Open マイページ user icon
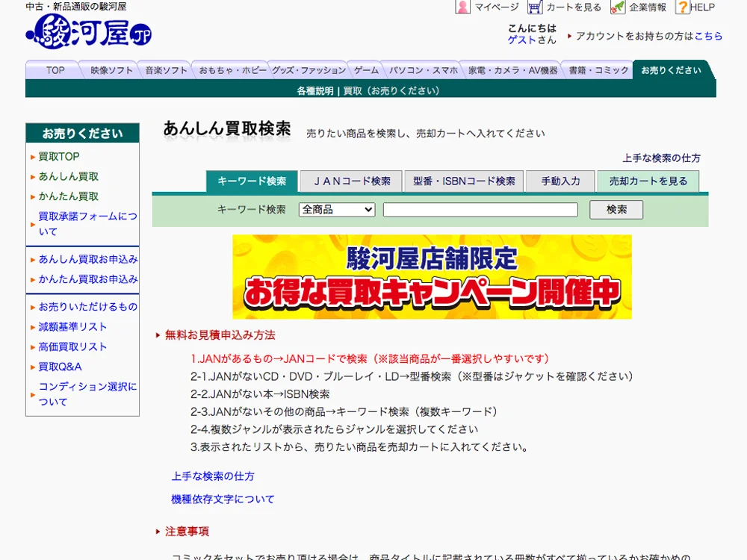This screenshot has width=747, height=560. coord(462,7)
